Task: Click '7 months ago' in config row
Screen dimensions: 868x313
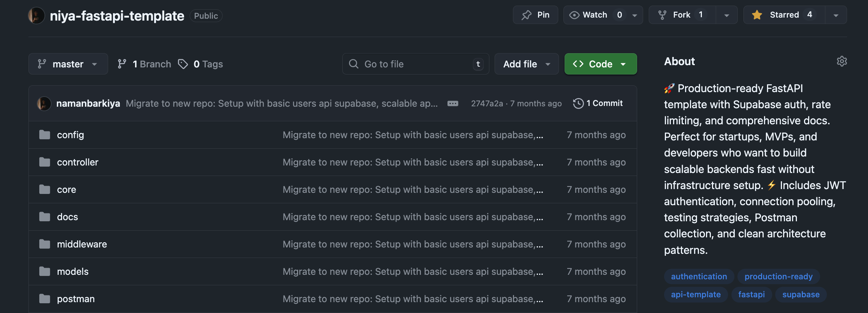Action: [x=596, y=135]
